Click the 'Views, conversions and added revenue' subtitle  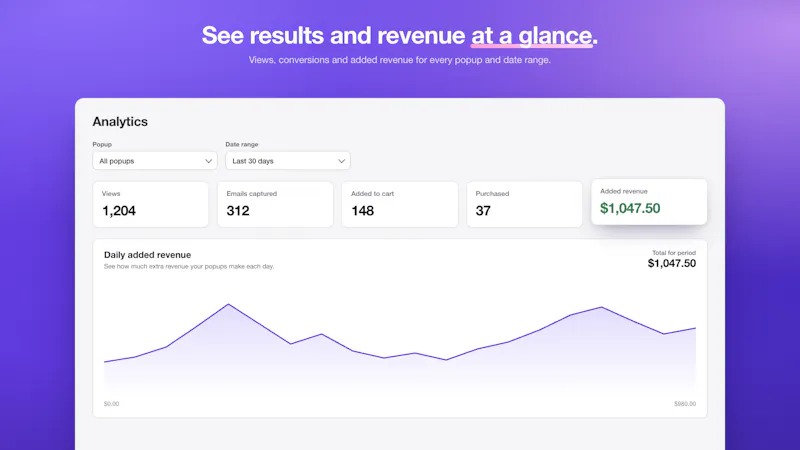(399, 60)
